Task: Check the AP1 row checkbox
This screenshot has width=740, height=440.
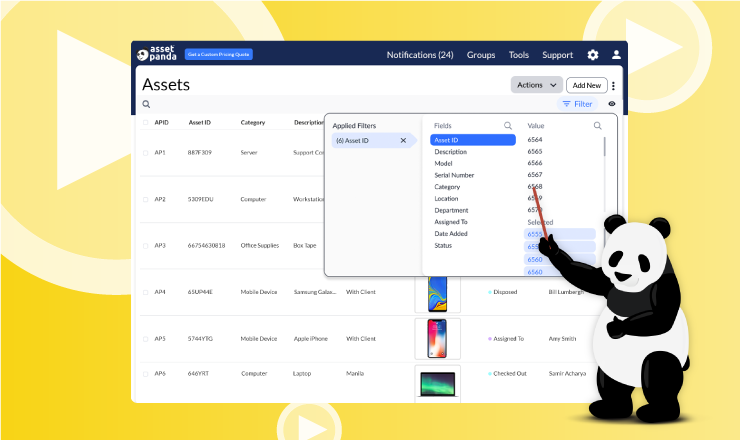Action: [145, 153]
